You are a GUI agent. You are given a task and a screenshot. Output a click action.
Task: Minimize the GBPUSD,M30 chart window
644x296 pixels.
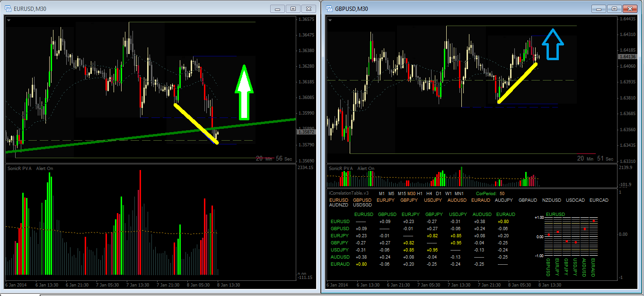(x=599, y=9)
